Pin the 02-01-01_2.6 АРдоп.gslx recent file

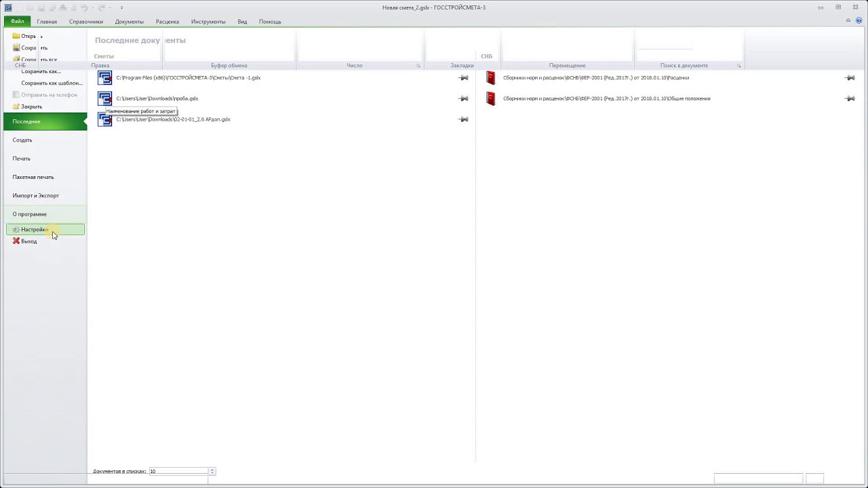pyautogui.click(x=463, y=119)
